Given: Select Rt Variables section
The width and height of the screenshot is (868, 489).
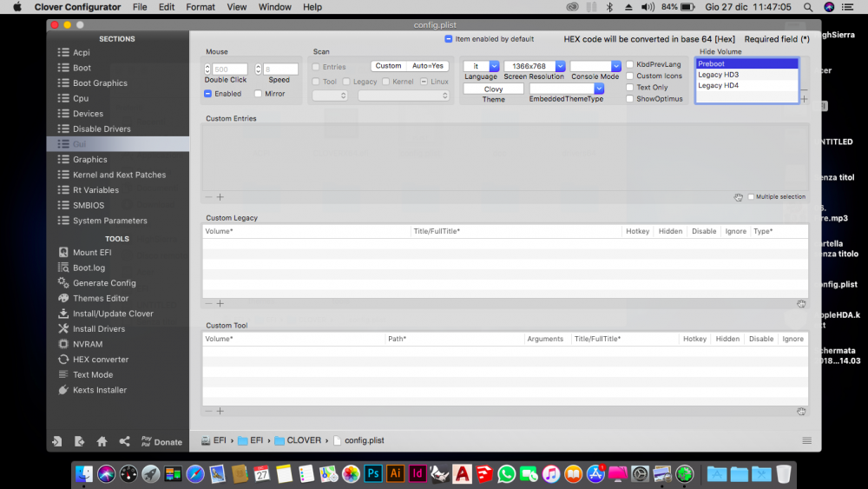Looking at the screenshot, I should click(x=95, y=190).
